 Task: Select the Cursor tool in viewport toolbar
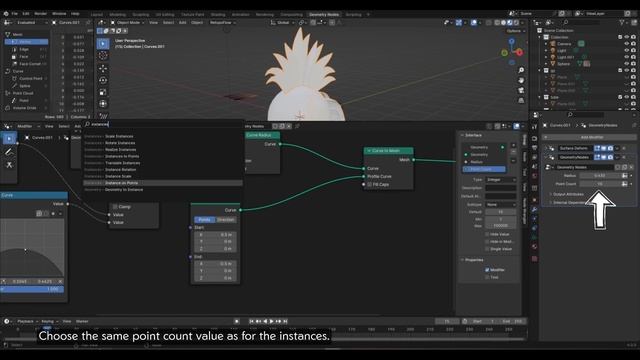click(103, 56)
